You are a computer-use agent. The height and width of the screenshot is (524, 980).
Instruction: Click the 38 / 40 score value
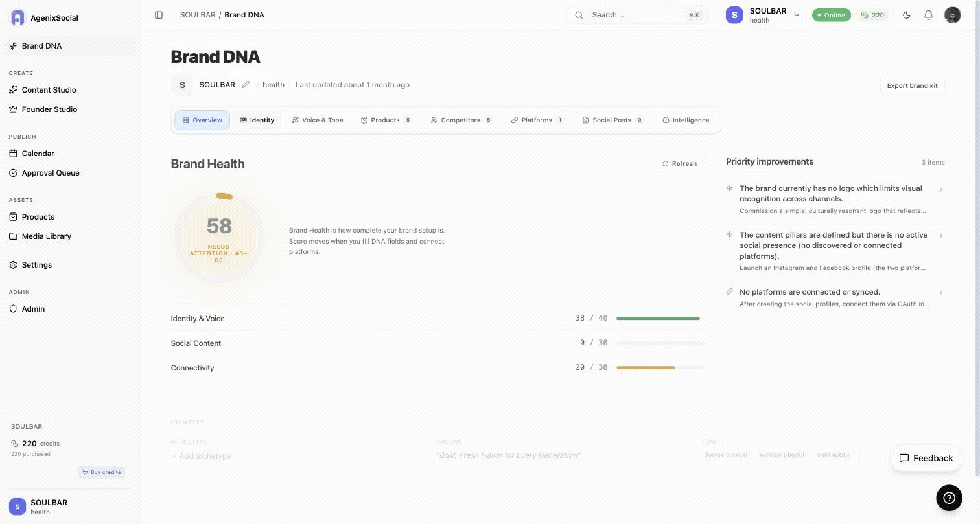click(591, 319)
